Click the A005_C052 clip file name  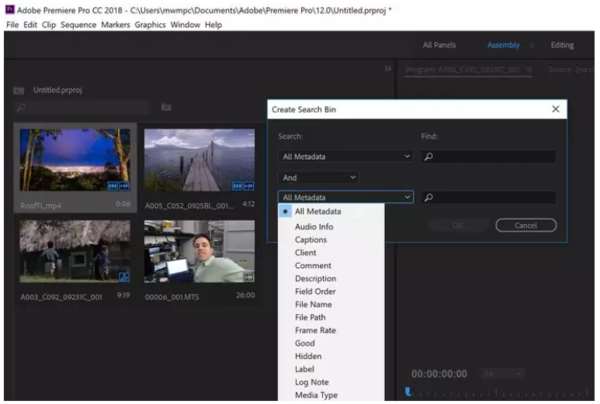click(x=189, y=206)
